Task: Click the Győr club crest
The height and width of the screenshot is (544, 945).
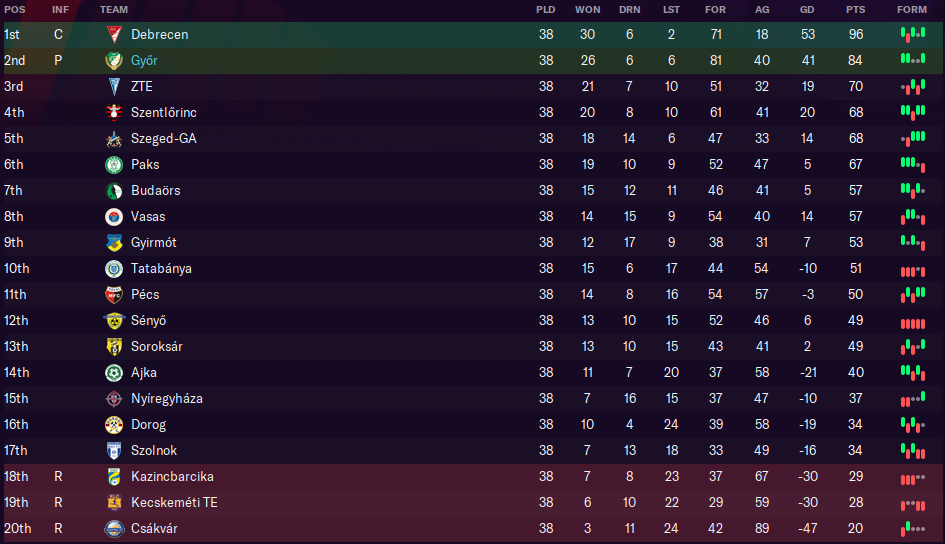Action: [114, 60]
